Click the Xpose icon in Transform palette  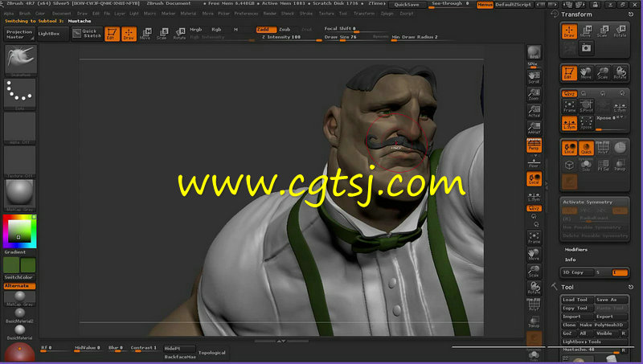pos(587,124)
